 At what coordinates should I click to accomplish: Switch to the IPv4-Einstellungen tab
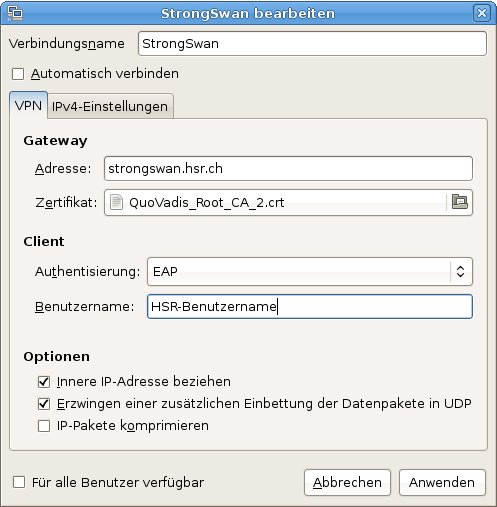(110, 106)
